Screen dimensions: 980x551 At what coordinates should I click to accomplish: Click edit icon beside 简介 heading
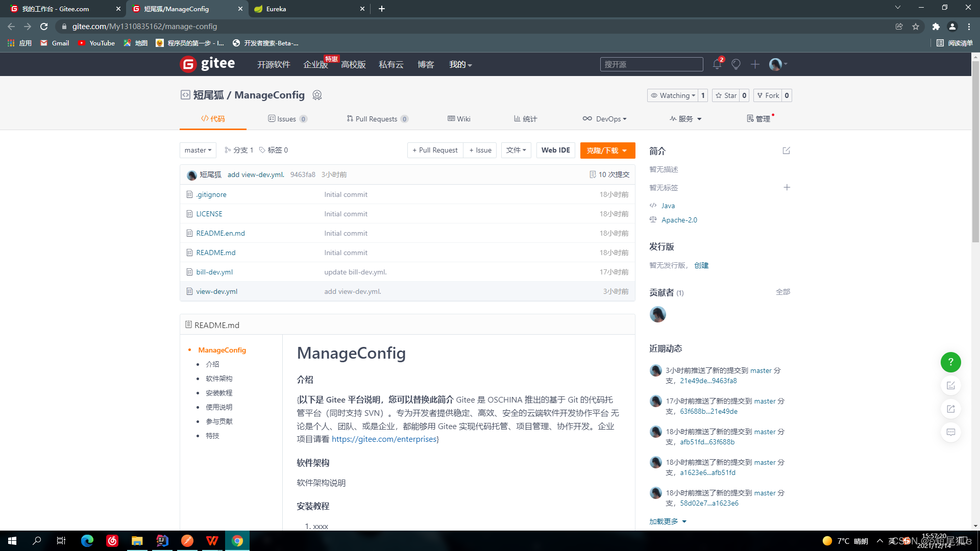[786, 151]
